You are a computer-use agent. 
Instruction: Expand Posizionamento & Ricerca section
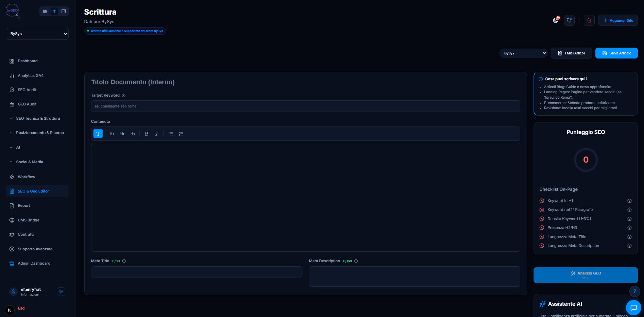pyautogui.click(x=37, y=133)
